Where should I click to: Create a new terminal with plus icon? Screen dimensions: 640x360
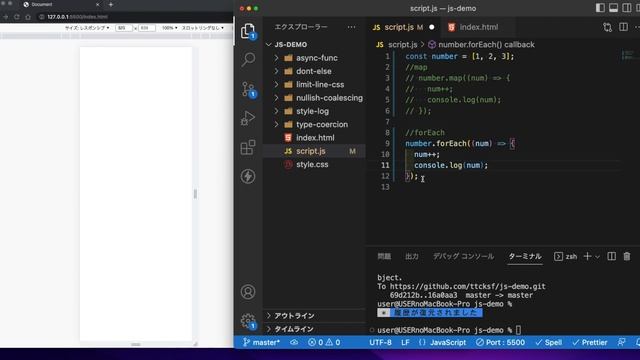pos(587,256)
